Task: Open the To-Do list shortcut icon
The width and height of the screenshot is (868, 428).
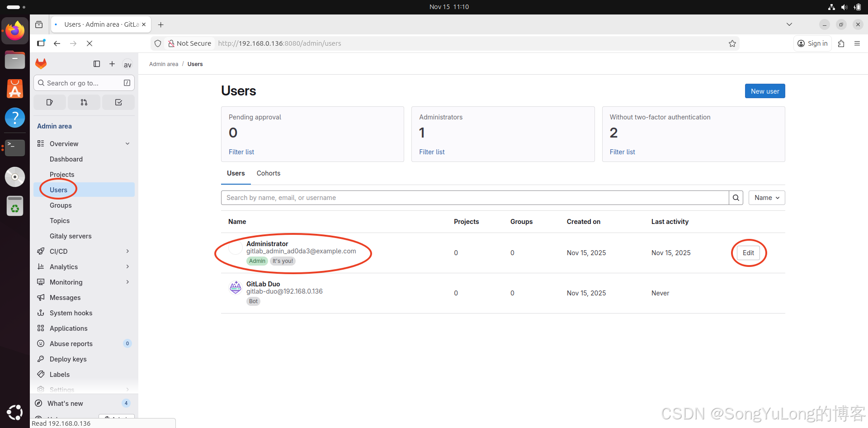Action: click(118, 102)
